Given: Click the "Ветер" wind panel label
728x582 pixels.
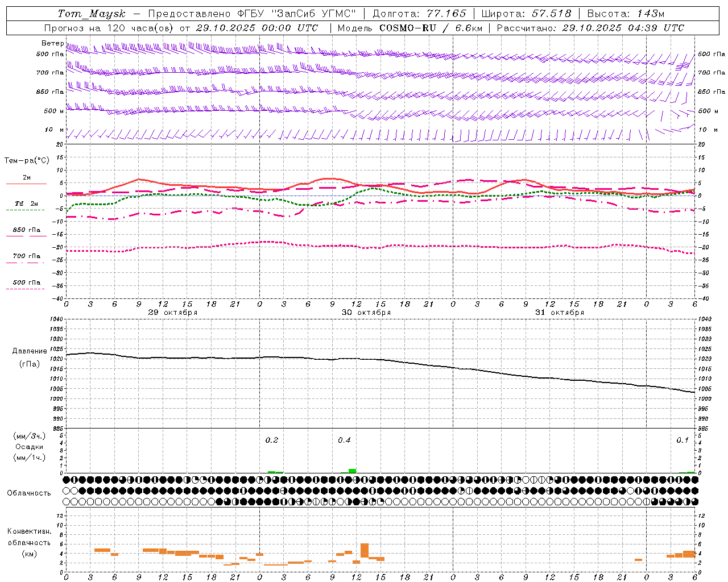Looking at the screenshot, I should click(x=52, y=43).
